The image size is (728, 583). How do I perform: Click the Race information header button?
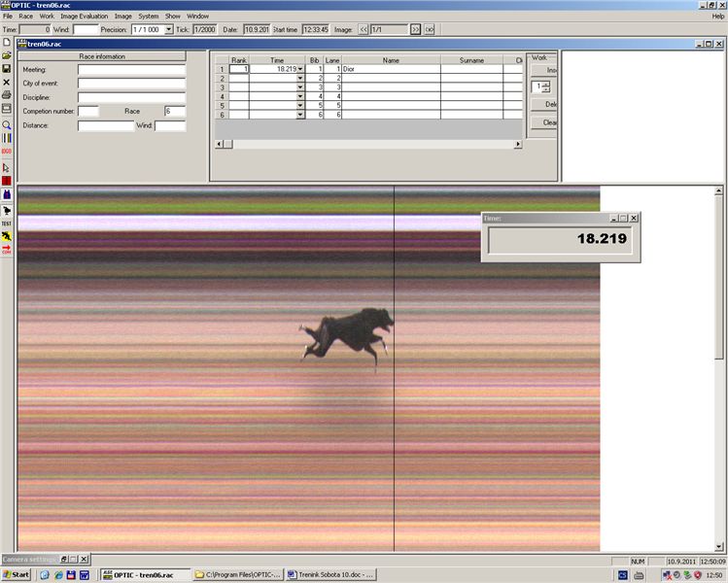[x=102, y=56]
